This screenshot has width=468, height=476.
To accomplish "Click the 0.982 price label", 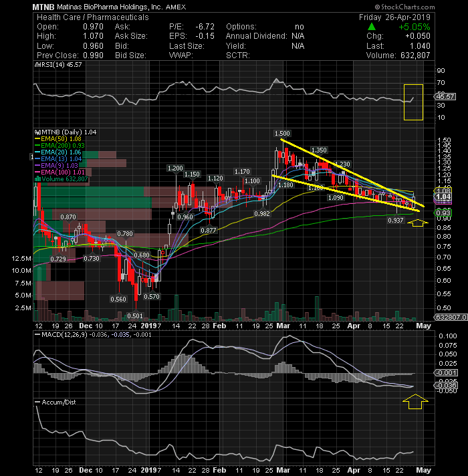I will point(262,213).
